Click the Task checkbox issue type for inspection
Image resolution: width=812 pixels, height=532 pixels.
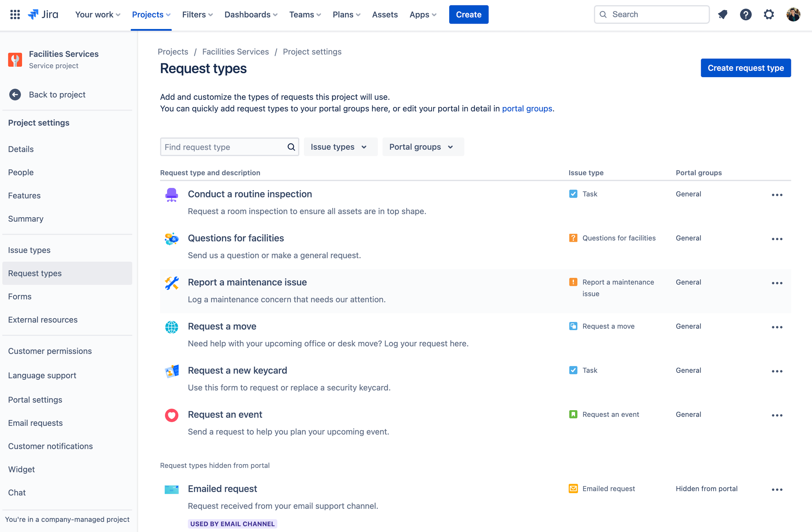click(574, 194)
